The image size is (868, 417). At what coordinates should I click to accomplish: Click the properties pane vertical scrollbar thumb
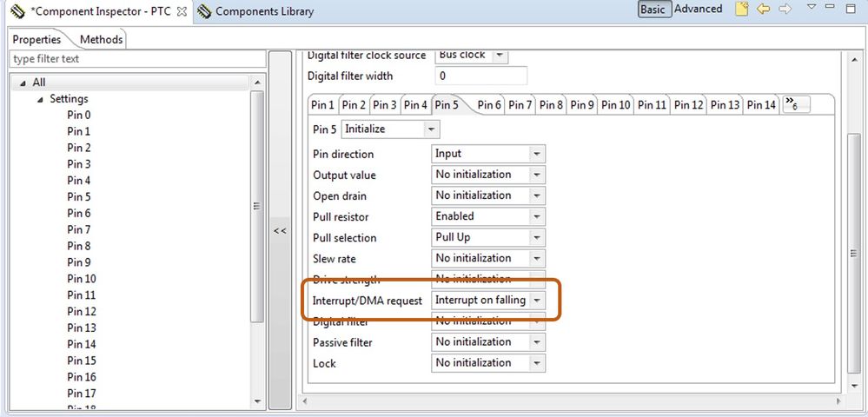pyautogui.click(x=854, y=253)
